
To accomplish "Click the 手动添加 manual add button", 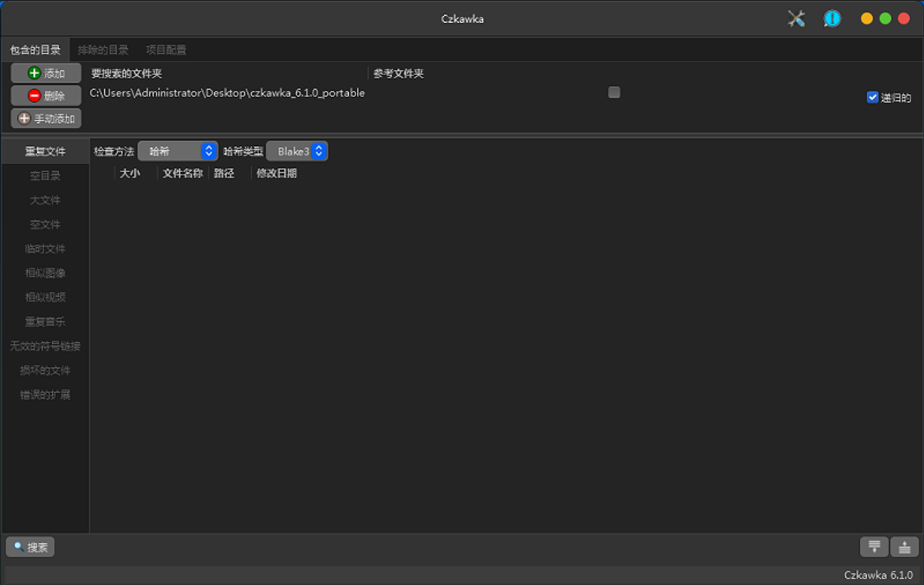I will (46, 118).
